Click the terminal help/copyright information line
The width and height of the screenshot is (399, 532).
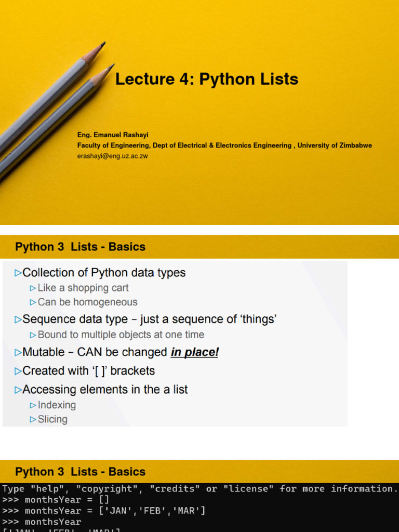[199, 488]
